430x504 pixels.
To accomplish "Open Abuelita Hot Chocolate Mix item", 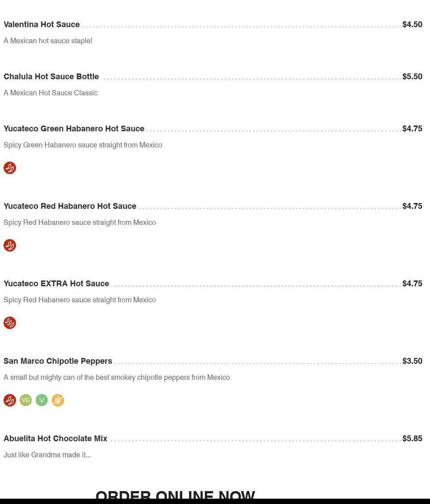I will click(x=55, y=439).
